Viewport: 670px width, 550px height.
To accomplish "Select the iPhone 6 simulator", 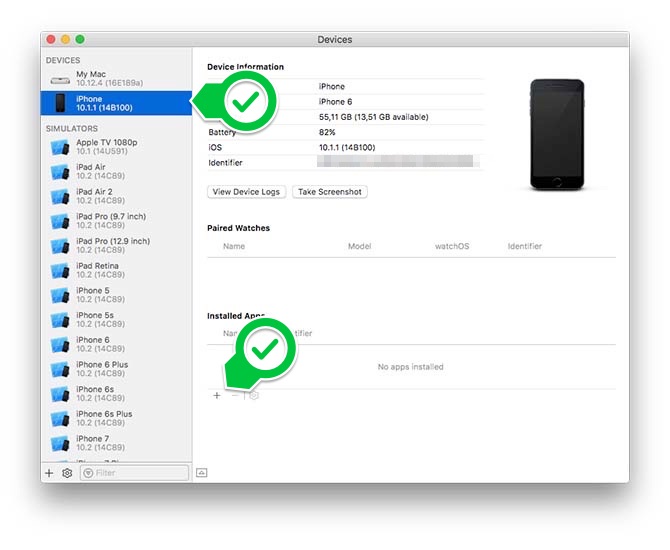I will [x=116, y=344].
